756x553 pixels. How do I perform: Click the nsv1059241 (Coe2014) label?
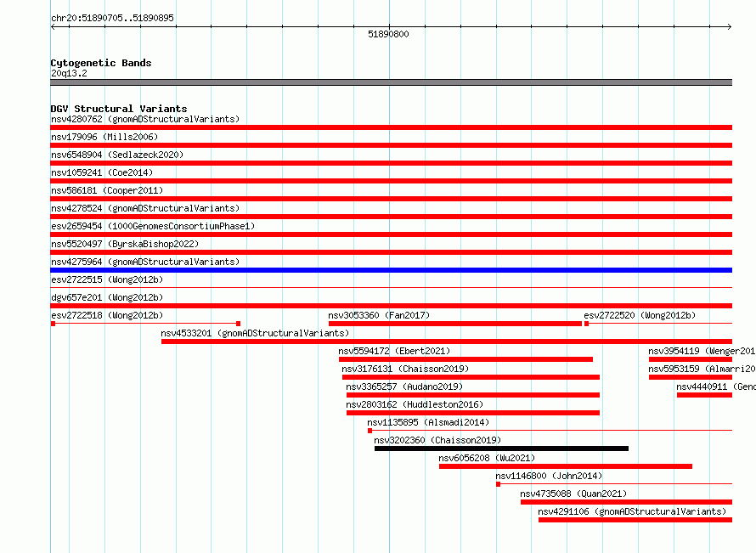click(102, 172)
